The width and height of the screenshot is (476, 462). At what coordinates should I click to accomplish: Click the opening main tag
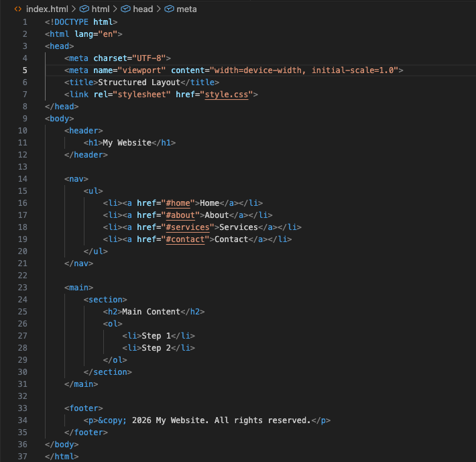click(x=79, y=288)
